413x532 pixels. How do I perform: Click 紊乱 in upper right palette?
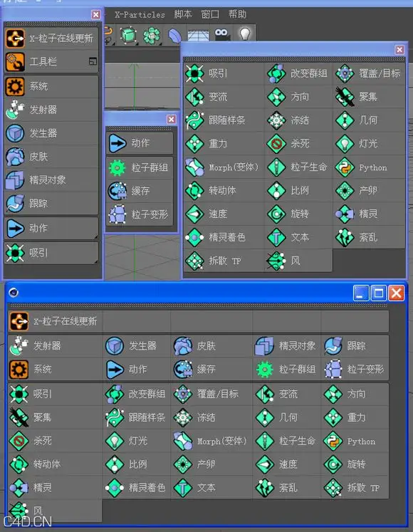(370, 237)
